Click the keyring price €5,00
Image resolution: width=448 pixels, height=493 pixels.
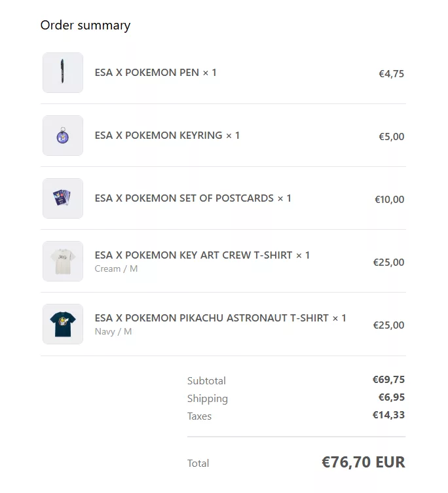pos(392,137)
